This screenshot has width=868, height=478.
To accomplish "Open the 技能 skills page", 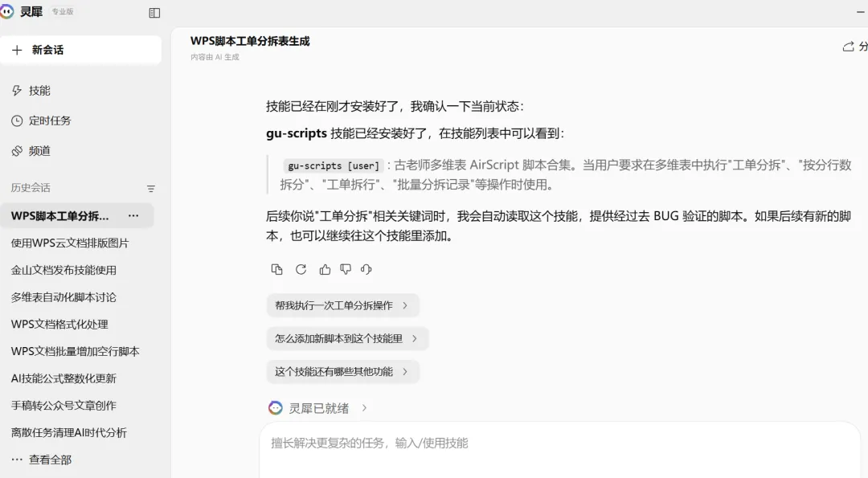I will coord(39,91).
